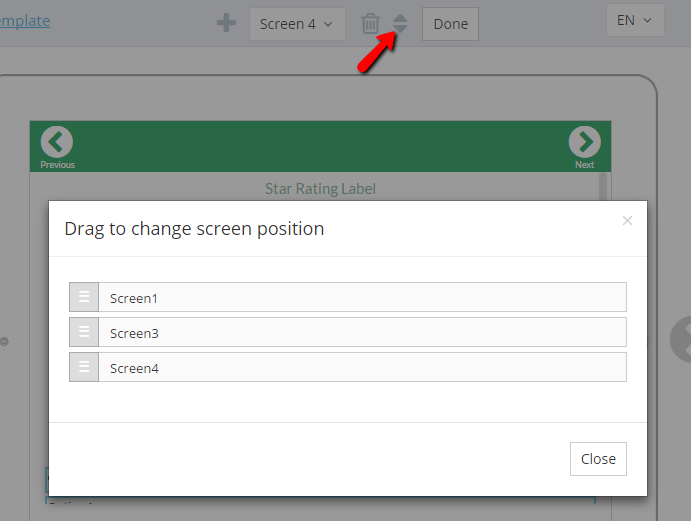Grab the Screen3 drag handle
Viewport: 691px width, 521px height.
coord(84,332)
